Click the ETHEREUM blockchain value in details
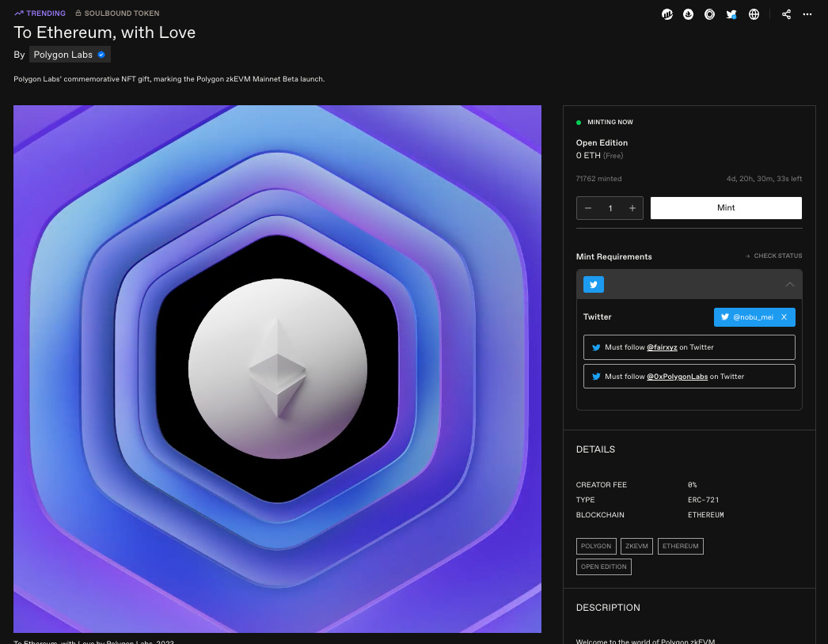Viewport: 828px width, 644px height. (706, 515)
